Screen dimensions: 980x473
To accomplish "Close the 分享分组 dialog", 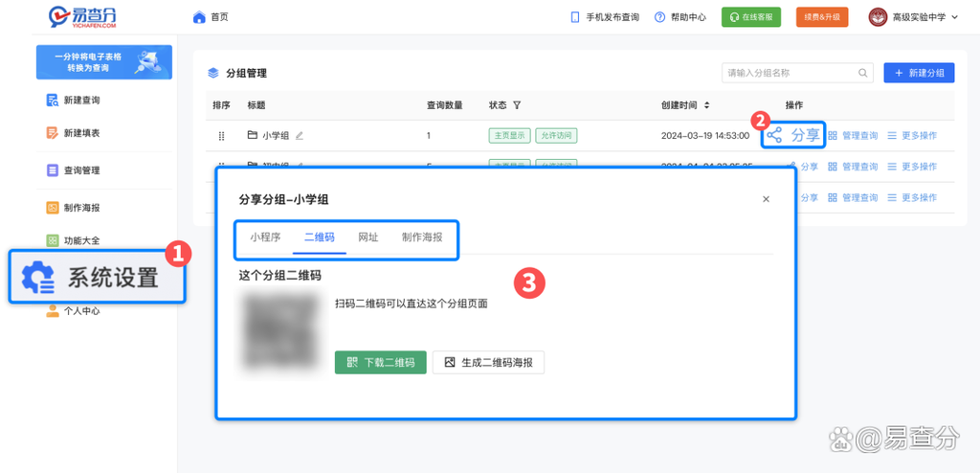I will (x=766, y=199).
